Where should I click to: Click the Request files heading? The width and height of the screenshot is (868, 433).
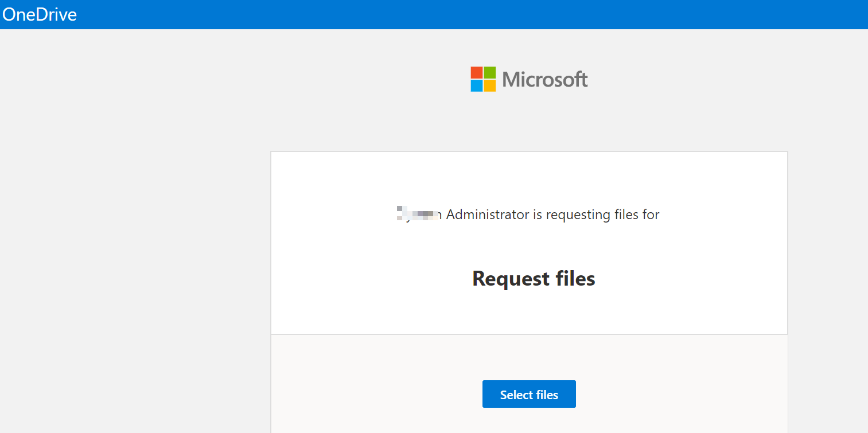pos(534,279)
